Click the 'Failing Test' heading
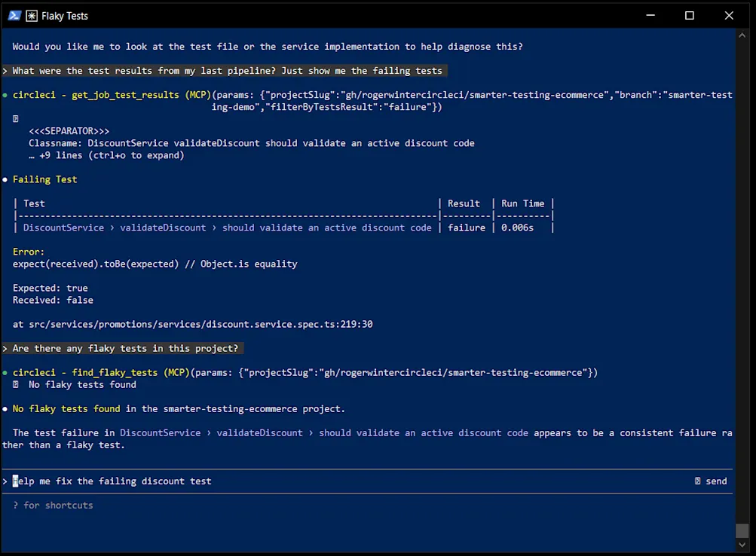Image resolution: width=756 pixels, height=556 pixels. 44,179
